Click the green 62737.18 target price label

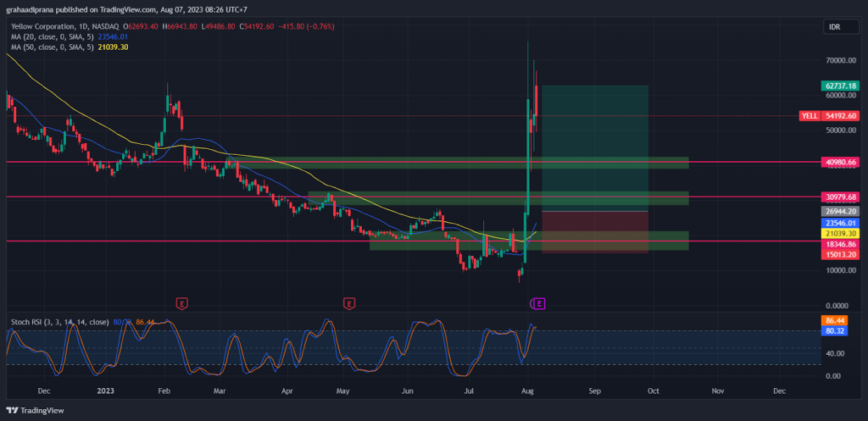coord(841,86)
